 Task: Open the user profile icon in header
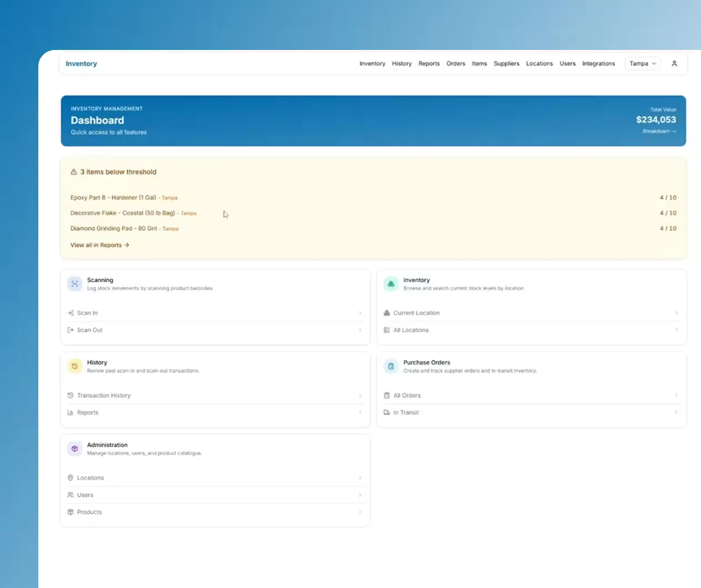674,64
